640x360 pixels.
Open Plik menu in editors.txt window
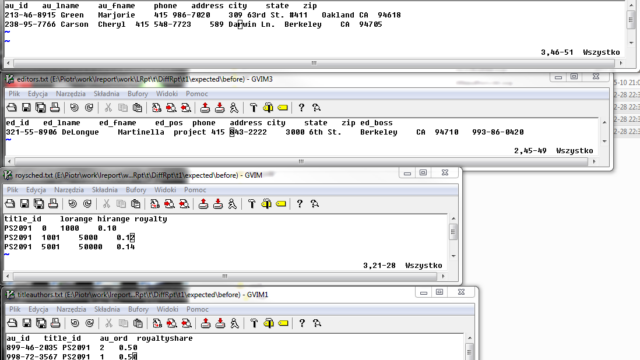click(14, 93)
